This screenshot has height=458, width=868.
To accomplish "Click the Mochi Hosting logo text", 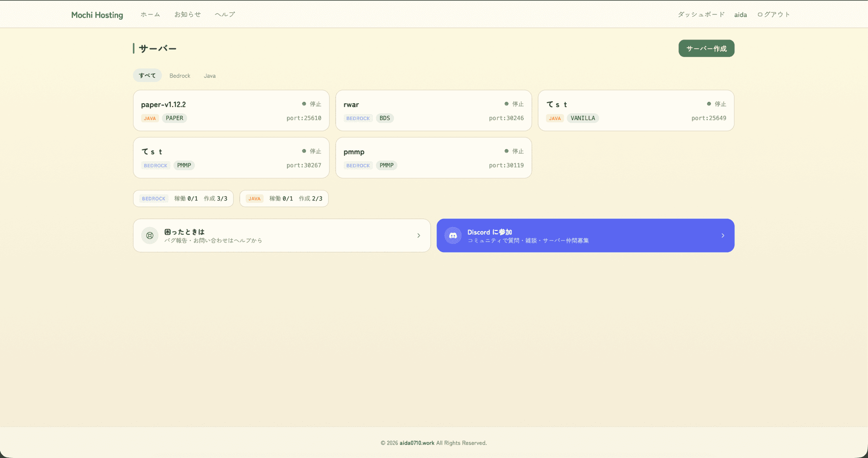I will tap(97, 15).
